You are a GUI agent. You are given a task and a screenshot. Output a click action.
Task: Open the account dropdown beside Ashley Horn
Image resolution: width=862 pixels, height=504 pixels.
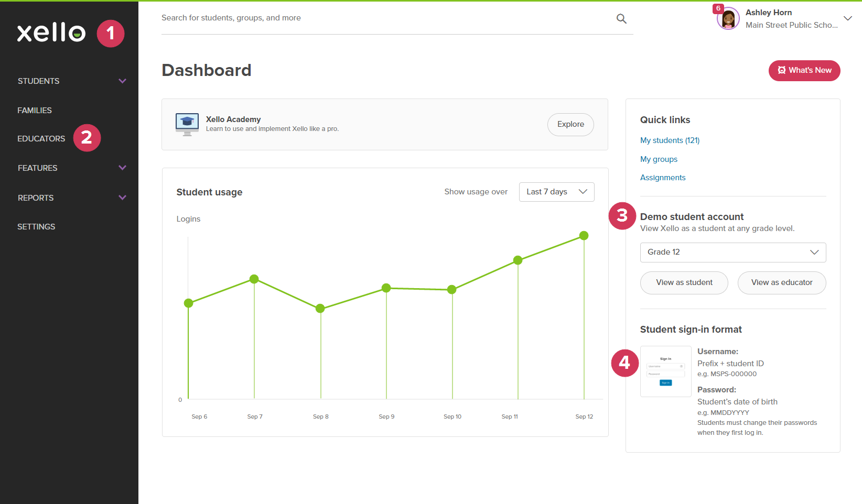(x=848, y=18)
